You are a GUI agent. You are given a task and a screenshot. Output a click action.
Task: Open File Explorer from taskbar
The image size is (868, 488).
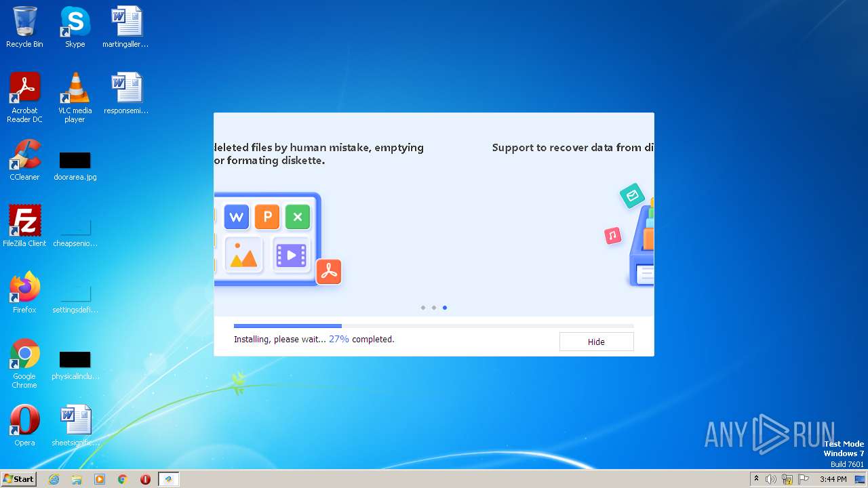click(x=77, y=479)
